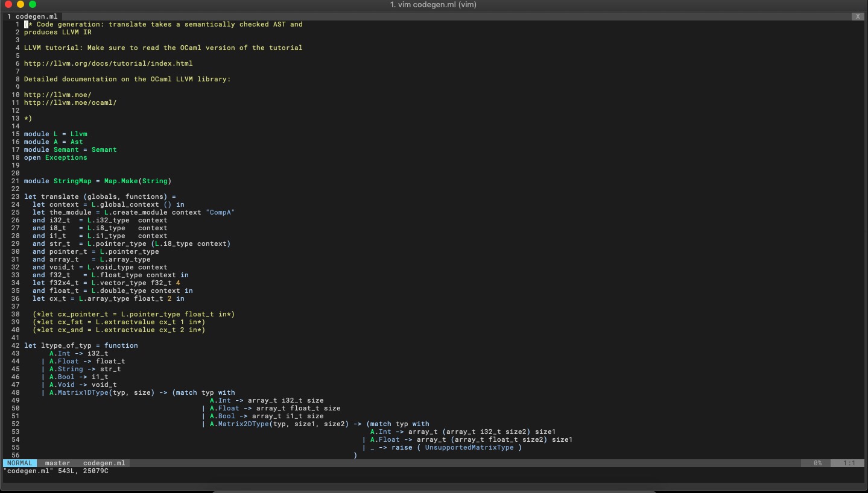Click the "CompA" string literal
Viewport: 868px width, 493px height.
(x=220, y=212)
